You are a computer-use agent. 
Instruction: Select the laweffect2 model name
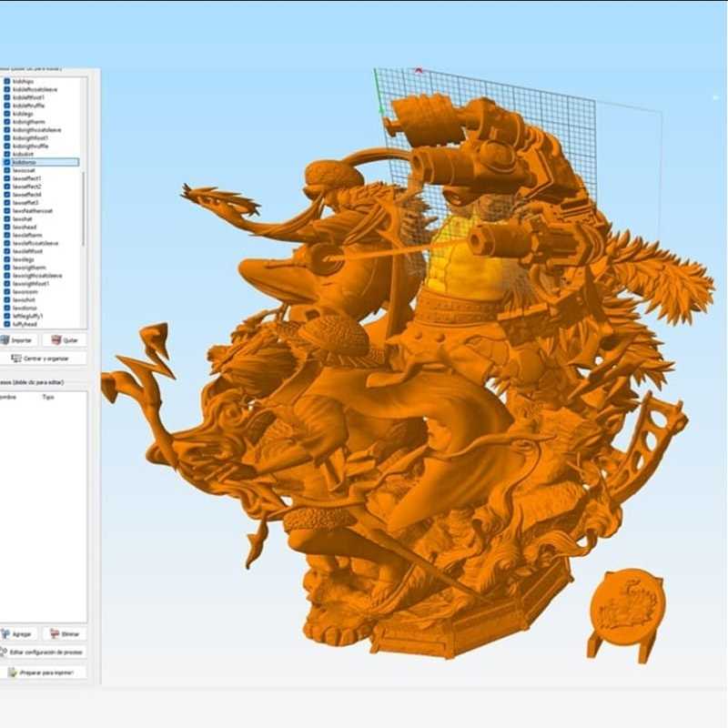[27, 187]
